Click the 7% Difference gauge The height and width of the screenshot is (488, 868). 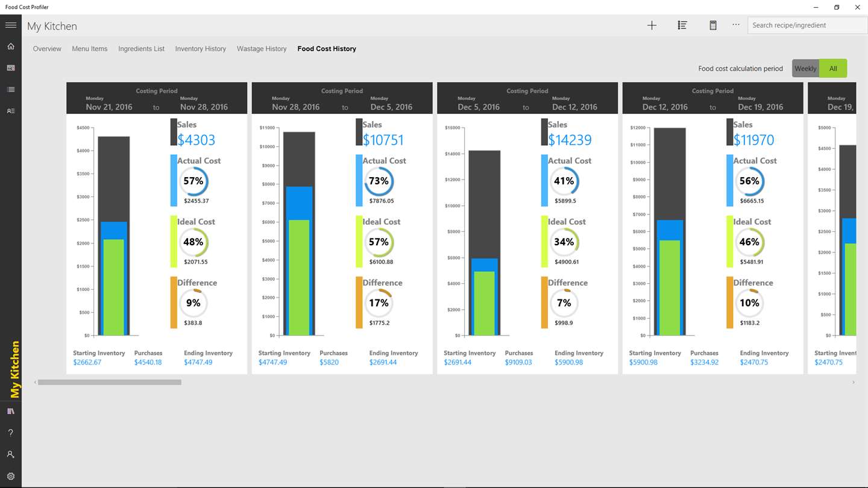564,303
